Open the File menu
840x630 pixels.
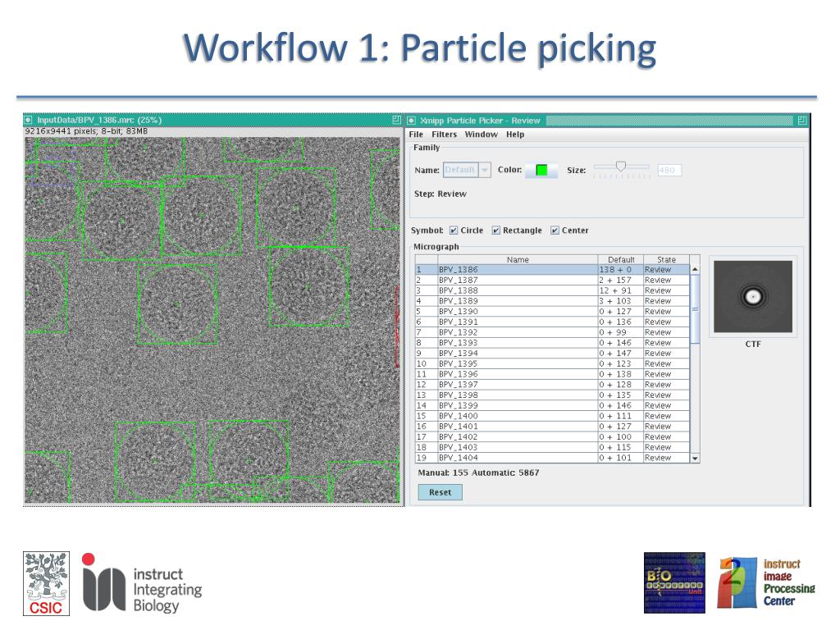coord(416,135)
